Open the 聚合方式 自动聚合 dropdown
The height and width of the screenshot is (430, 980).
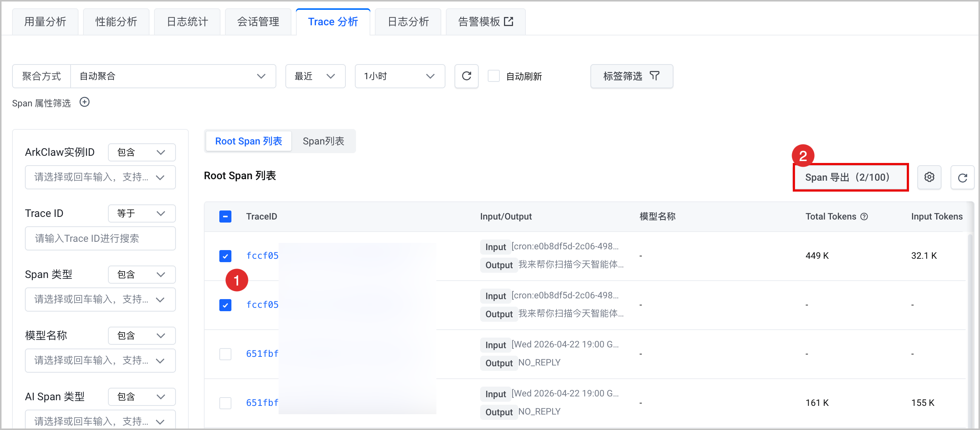(174, 76)
